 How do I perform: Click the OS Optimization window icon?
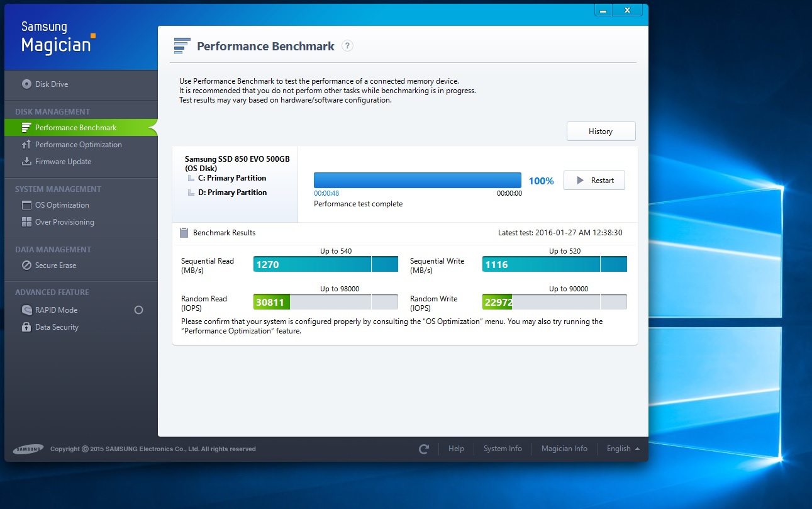tap(26, 205)
